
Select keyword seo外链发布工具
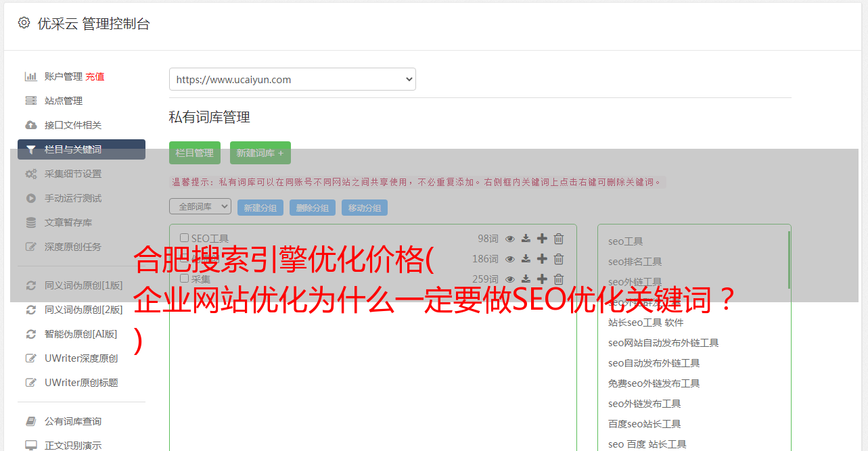[x=645, y=404]
